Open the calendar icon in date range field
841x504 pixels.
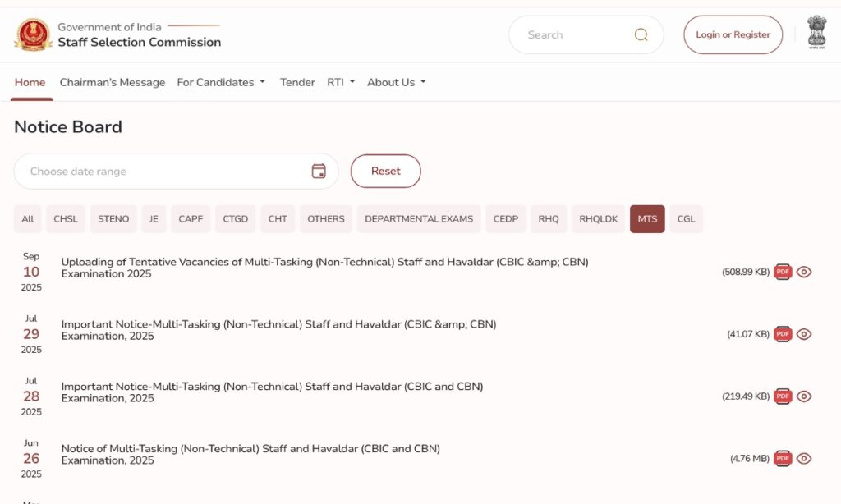coord(319,171)
